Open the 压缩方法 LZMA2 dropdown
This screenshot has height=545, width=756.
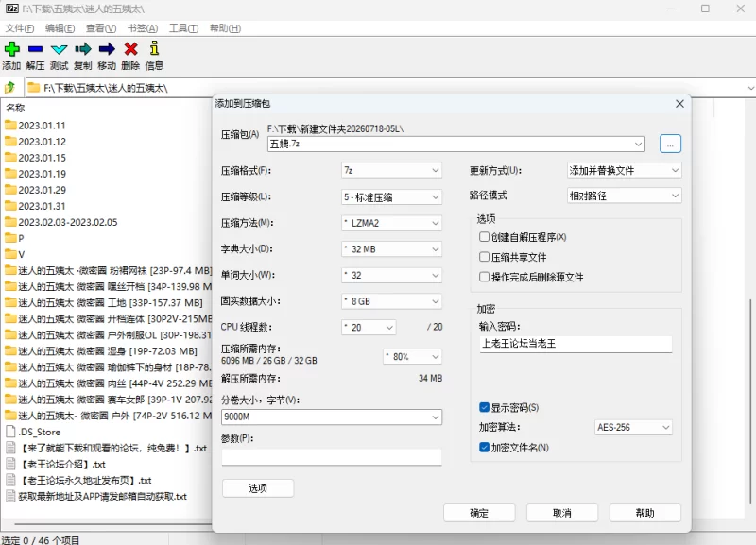[x=391, y=223]
